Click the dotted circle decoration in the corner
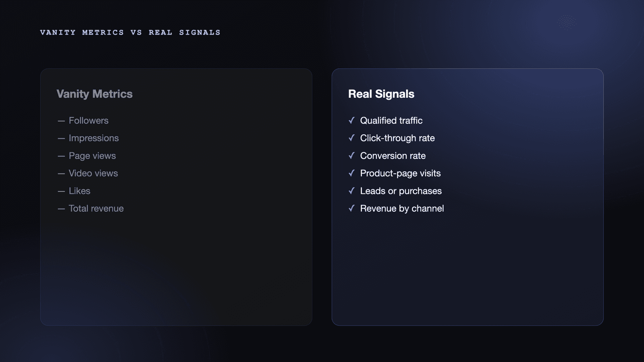This screenshot has width=644, height=362. click(567, 23)
